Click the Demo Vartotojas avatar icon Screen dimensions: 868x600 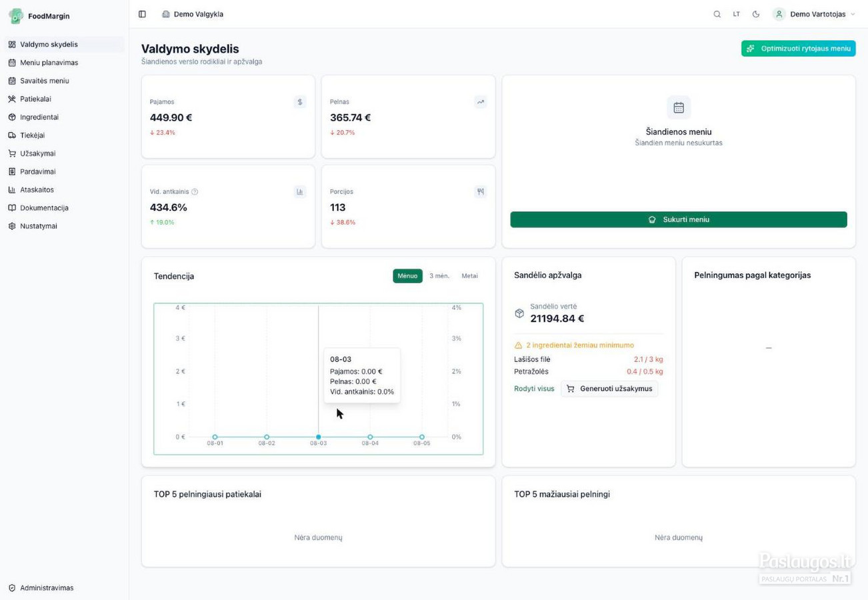[x=779, y=14]
